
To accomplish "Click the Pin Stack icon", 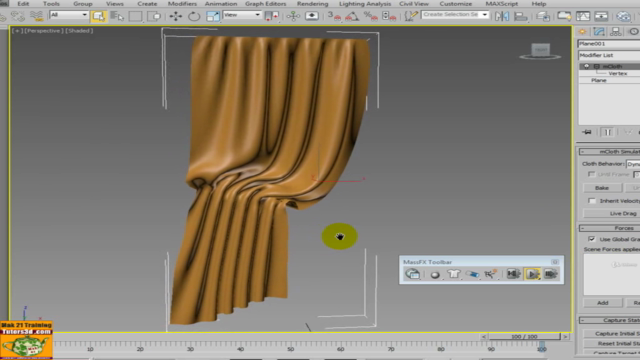I will pyautogui.click(x=587, y=132).
